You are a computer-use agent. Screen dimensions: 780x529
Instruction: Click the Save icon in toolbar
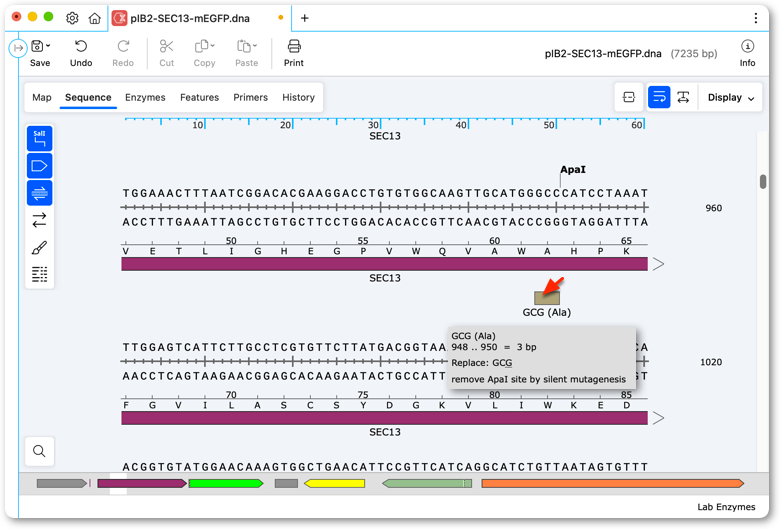(37, 46)
